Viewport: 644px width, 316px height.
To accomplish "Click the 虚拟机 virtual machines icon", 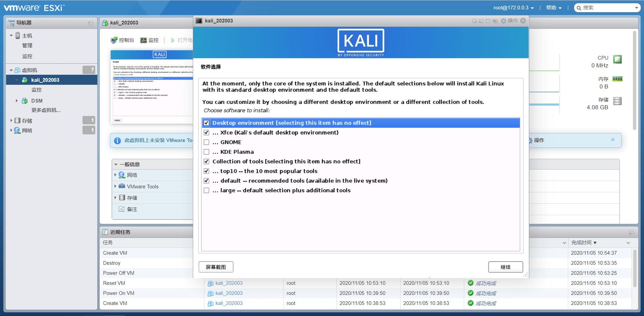I will 17,70.
